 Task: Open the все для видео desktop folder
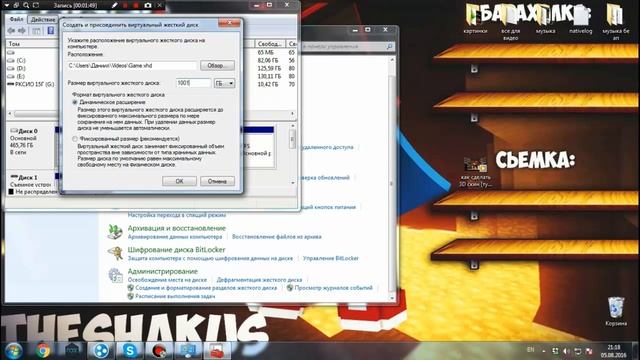point(511,22)
